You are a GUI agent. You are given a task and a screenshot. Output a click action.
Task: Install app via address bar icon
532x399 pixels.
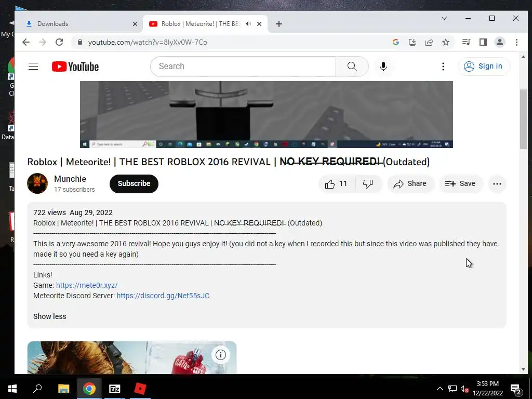coord(412,42)
